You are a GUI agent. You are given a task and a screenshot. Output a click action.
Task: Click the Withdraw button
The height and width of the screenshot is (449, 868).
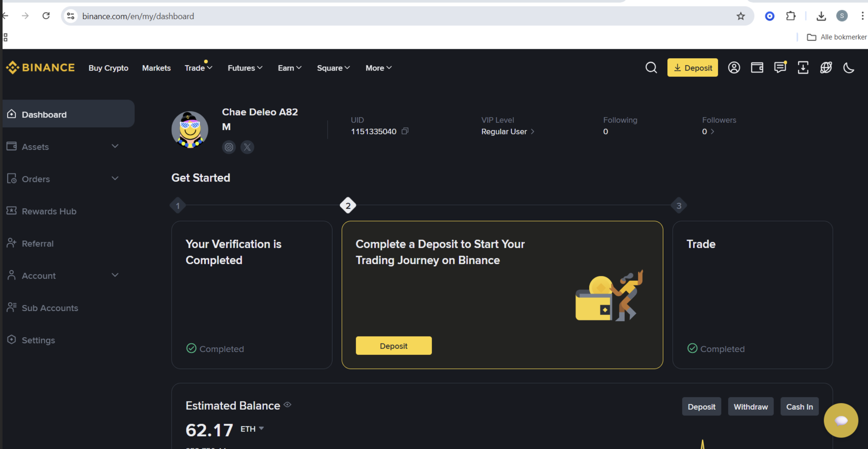(750, 406)
